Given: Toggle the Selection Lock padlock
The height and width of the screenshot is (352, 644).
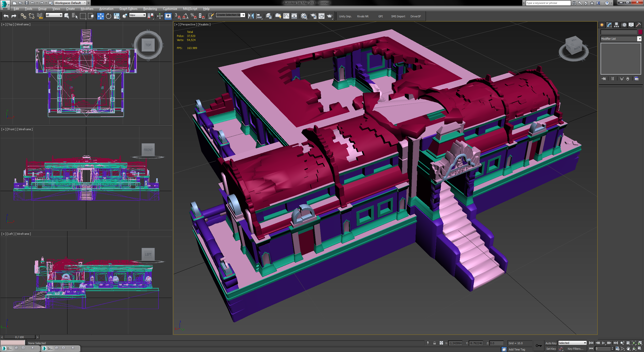Looking at the screenshot, I should (434, 343).
